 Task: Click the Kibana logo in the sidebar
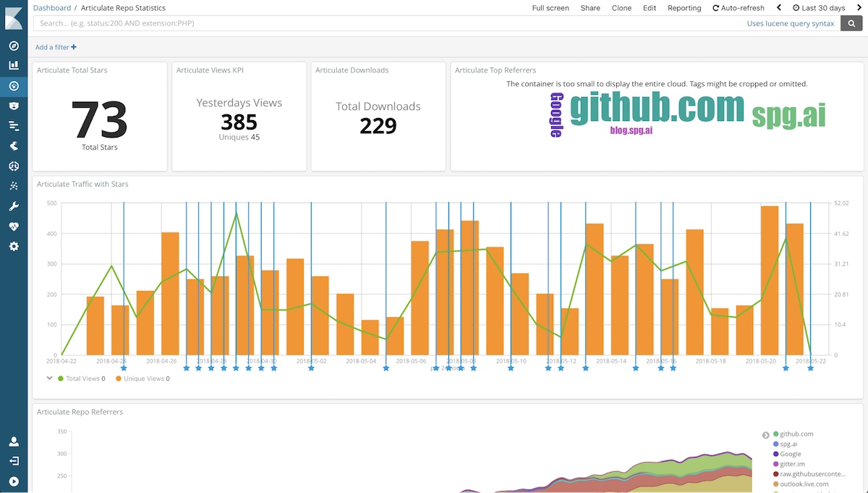click(14, 17)
